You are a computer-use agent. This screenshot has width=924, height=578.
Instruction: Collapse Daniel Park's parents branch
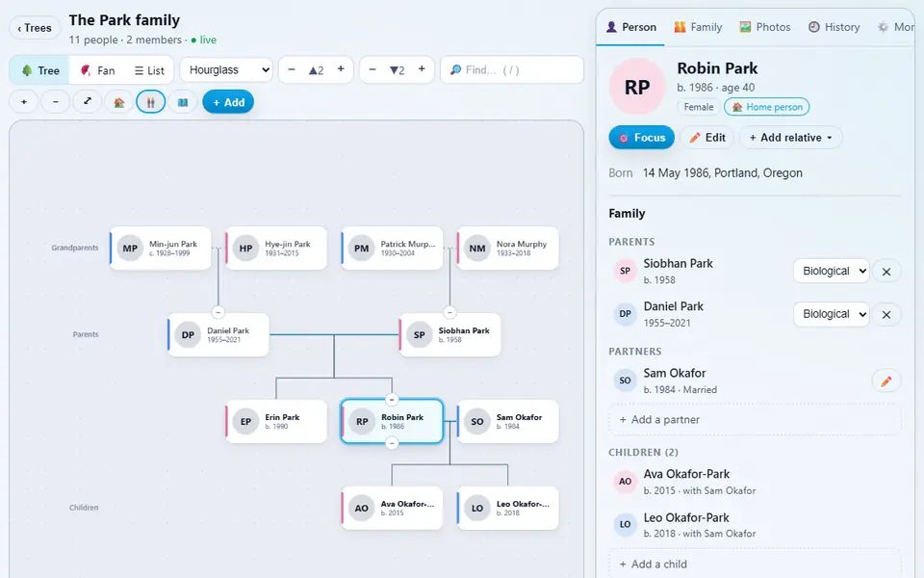(x=218, y=312)
